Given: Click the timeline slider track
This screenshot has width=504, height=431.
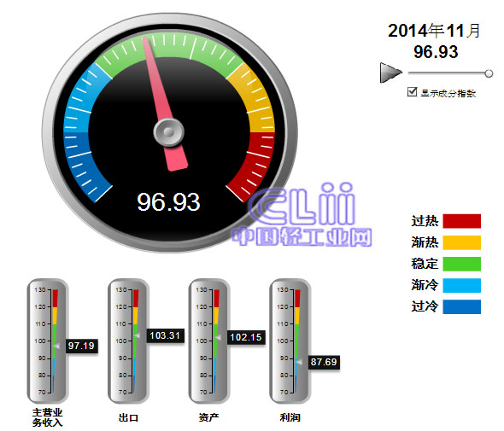Looking at the screenshot, I should [x=447, y=73].
